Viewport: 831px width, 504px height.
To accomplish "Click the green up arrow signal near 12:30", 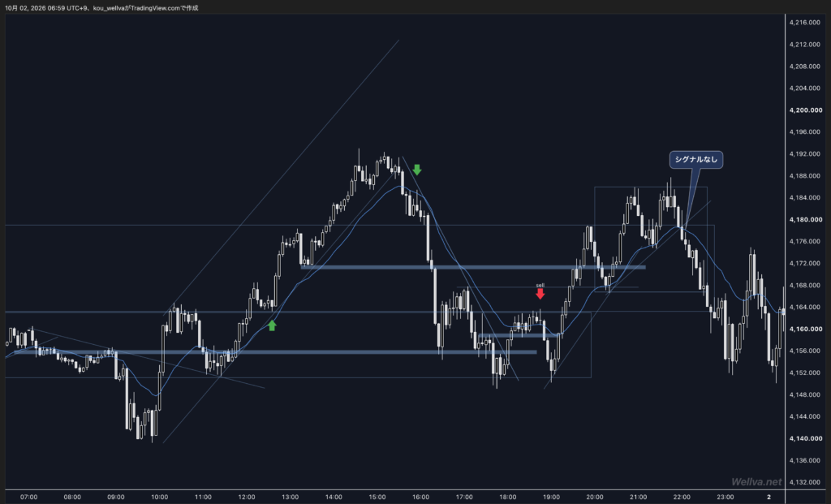I will click(272, 325).
